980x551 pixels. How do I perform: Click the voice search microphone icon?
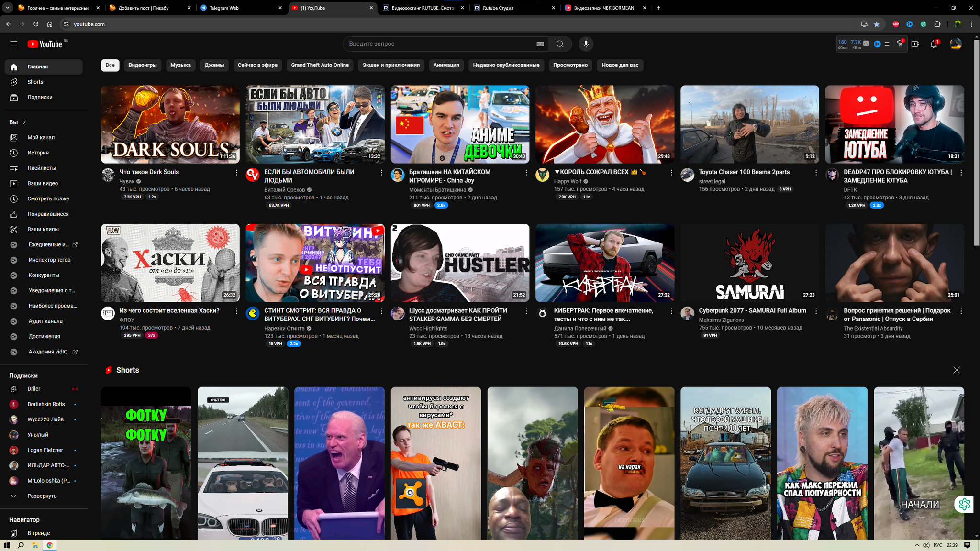[x=586, y=44]
